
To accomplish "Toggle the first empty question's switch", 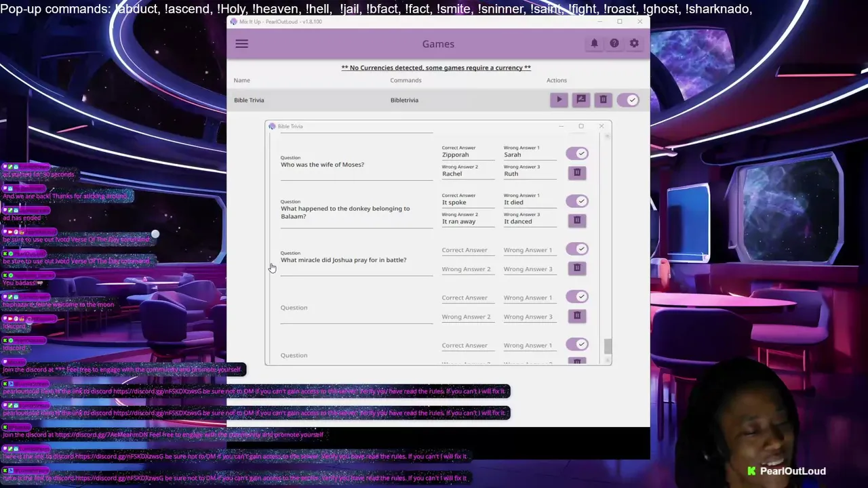I will (x=577, y=296).
